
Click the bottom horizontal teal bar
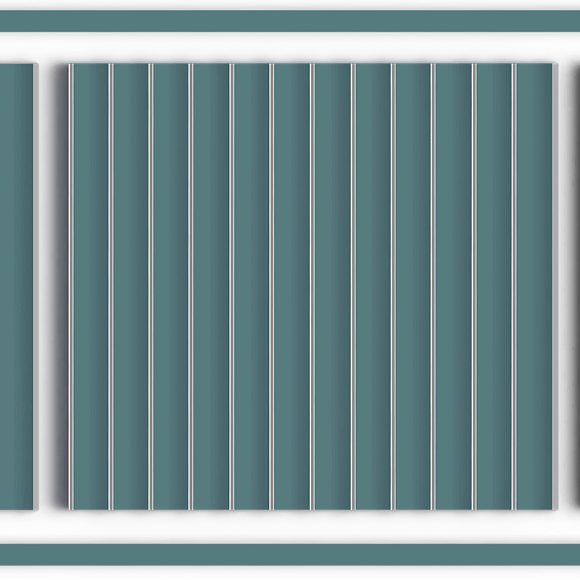click(290, 554)
